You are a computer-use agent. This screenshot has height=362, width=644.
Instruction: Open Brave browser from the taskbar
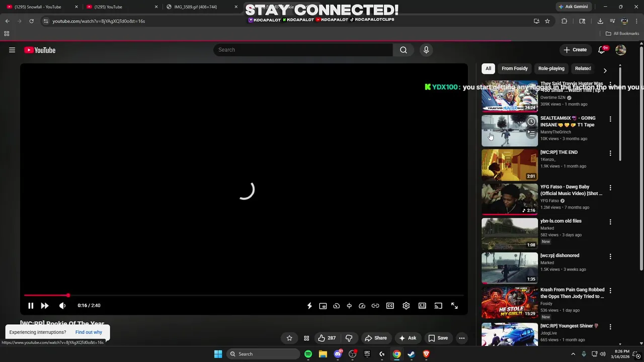click(x=426, y=354)
